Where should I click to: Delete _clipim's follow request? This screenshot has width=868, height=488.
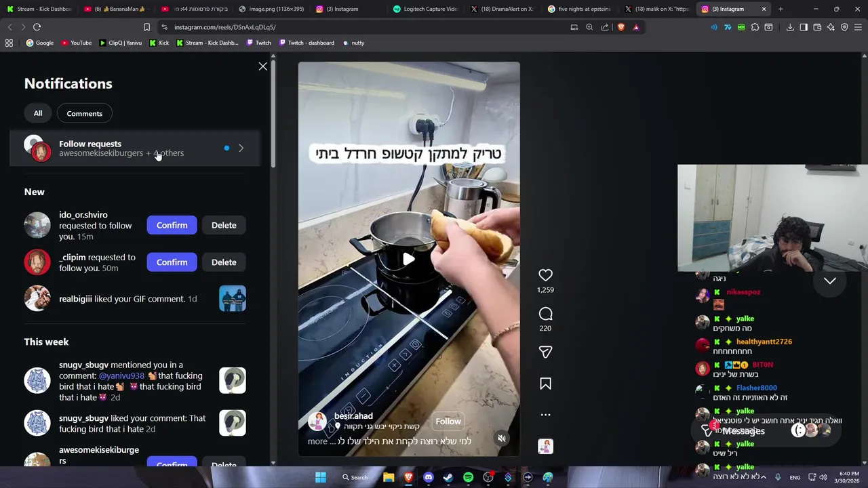[x=224, y=262]
